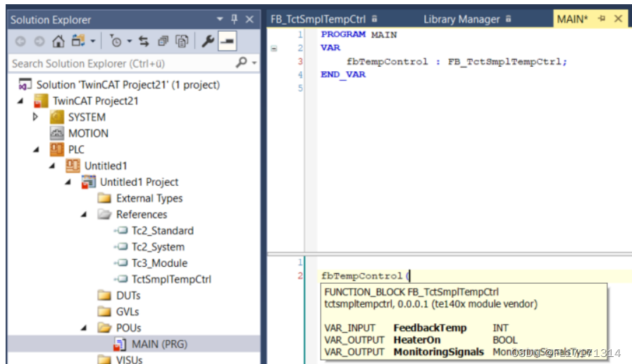This screenshot has width=632, height=364.
Task: Open search options dropdown arrow beside magnifier
Action: coord(254,63)
